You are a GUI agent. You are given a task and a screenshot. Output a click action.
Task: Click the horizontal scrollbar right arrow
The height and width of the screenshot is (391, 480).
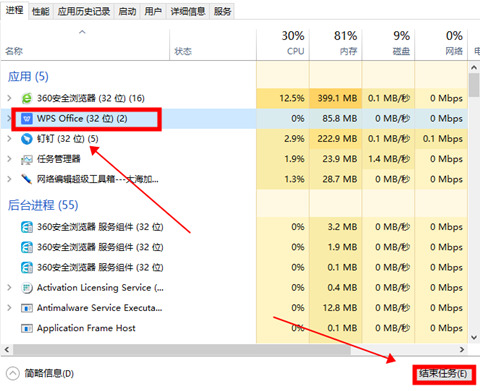coord(462,350)
